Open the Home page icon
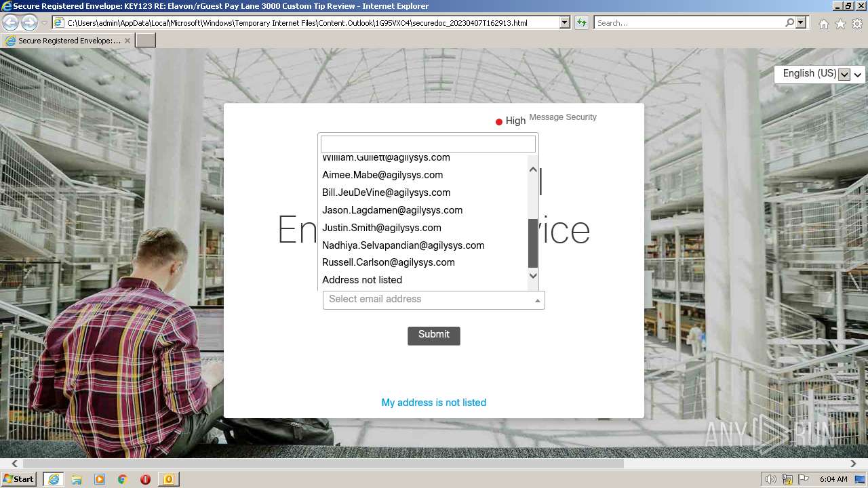Image resolution: width=868 pixels, height=488 pixels. 823,24
